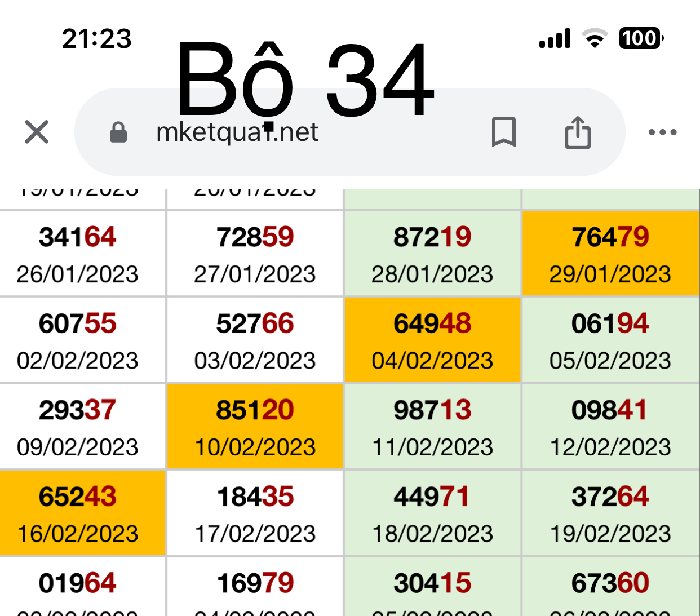
Task: Tap the mketqua1.net URL text
Action: [x=237, y=132]
